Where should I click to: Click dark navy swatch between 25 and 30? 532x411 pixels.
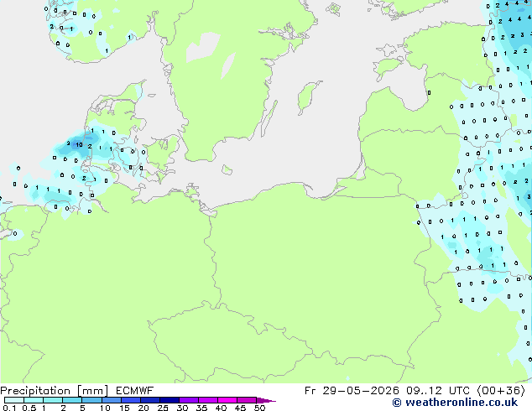click(x=170, y=400)
